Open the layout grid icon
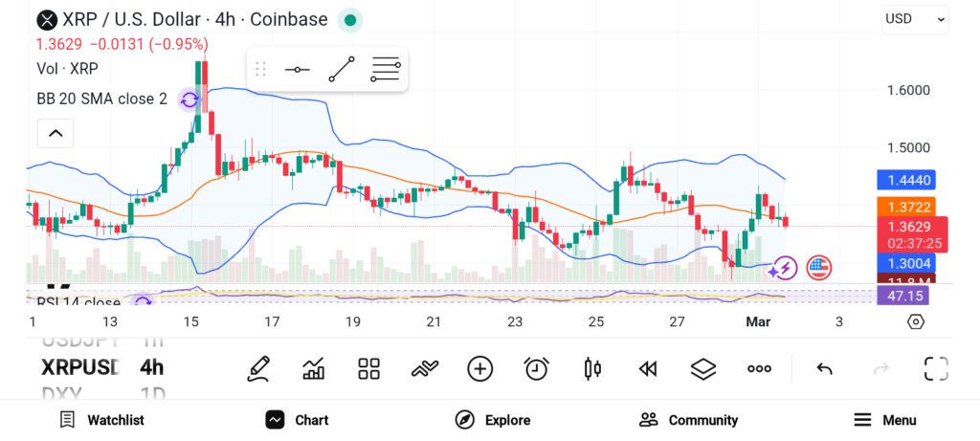This screenshot has height=441, width=980. (x=368, y=368)
